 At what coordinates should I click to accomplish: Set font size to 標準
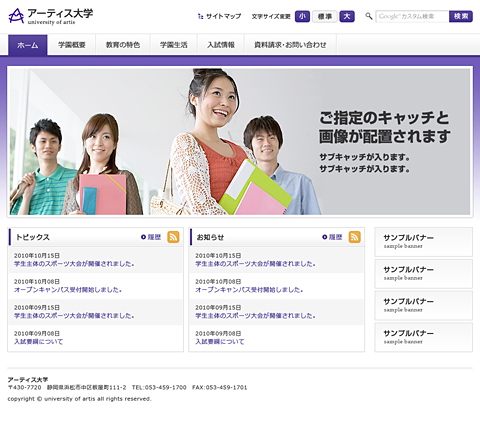(325, 16)
